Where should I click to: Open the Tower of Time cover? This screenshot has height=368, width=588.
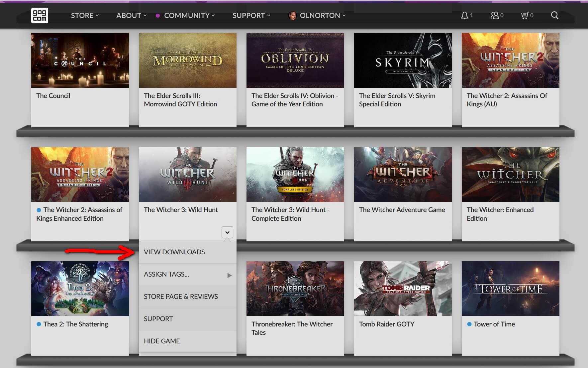pos(511,289)
